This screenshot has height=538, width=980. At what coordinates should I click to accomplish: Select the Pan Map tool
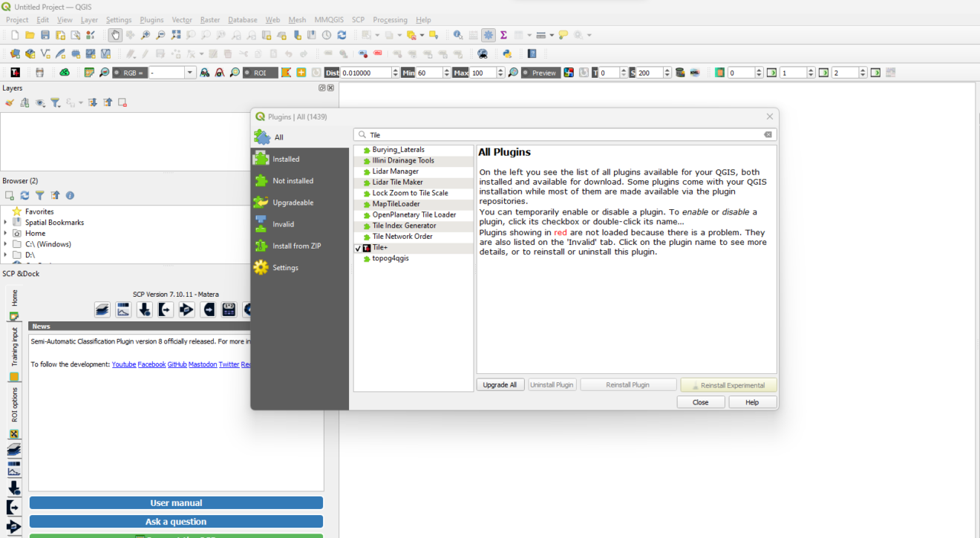tap(115, 35)
